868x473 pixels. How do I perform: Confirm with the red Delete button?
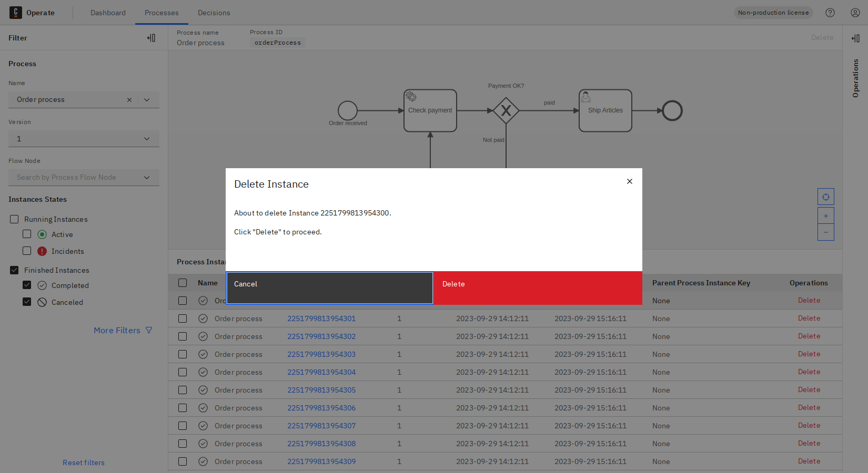pyautogui.click(x=538, y=287)
